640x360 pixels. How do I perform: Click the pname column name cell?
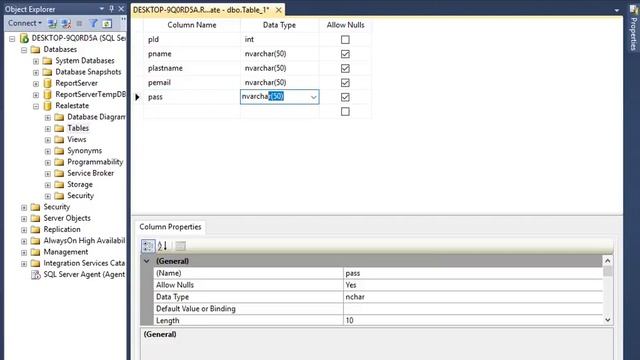[x=192, y=54]
